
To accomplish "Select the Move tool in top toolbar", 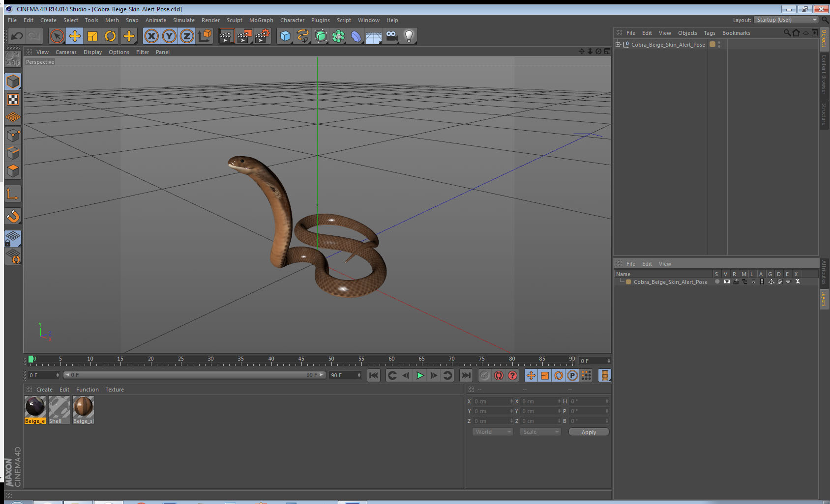I will coord(75,36).
